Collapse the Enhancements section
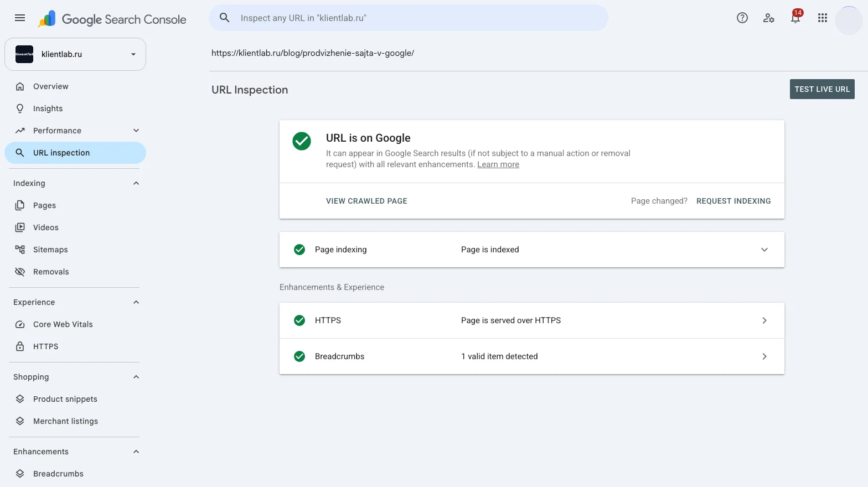Image resolution: width=868 pixels, height=487 pixels. pos(136,452)
